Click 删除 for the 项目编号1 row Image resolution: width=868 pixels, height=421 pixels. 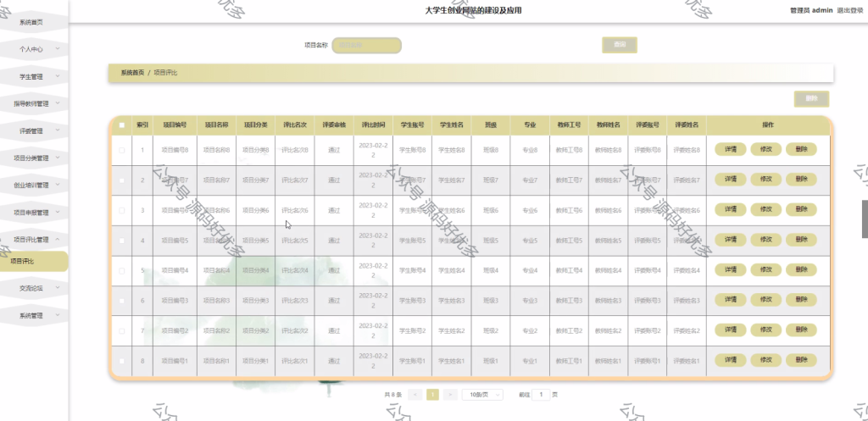(x=801, y=360)
